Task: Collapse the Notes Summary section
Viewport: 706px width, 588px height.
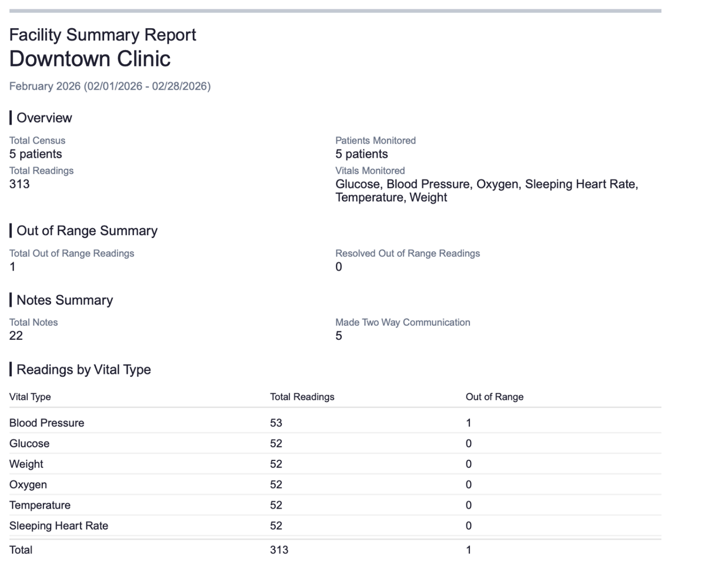Action: (x=64, y=300)
